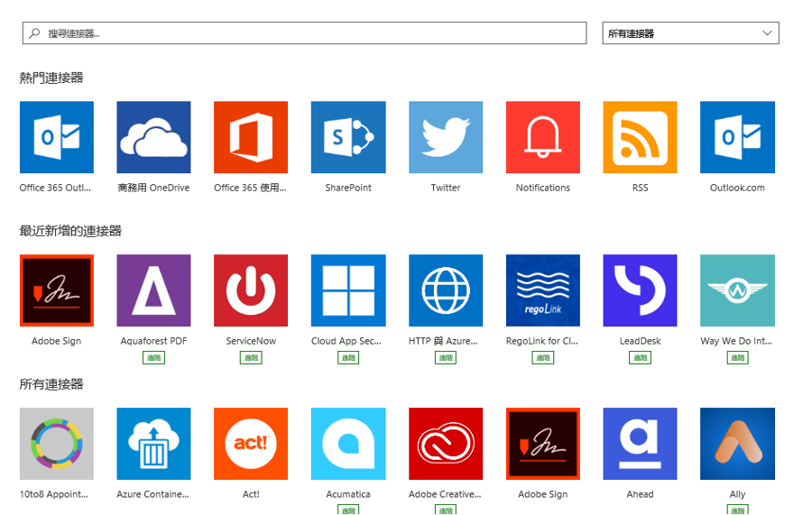Open the 10to8 Appointment ring icon
Viewport: 812px width, 515px height.
57,444
